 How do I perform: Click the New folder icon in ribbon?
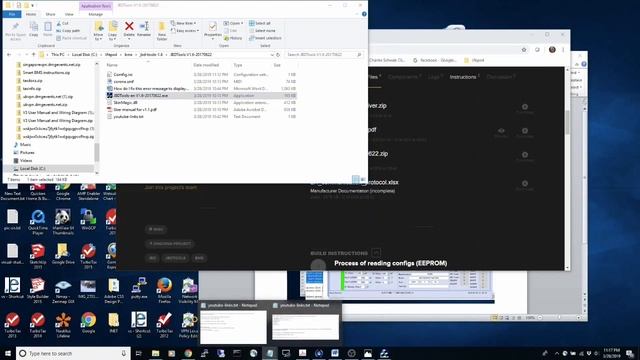click(162, 27)
